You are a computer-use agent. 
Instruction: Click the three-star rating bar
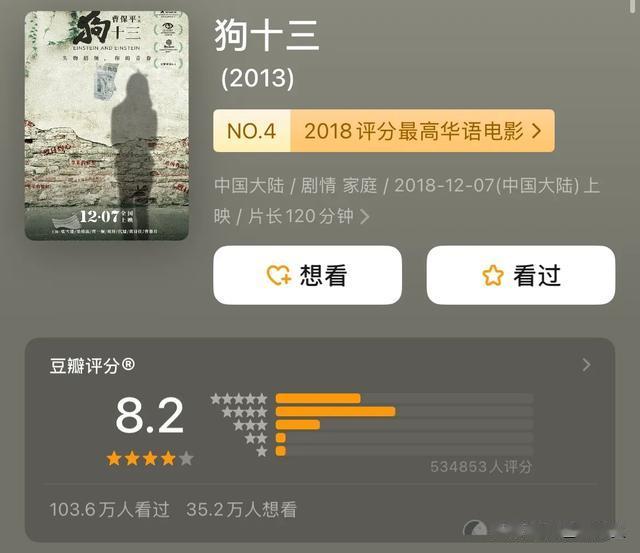(x=404, y=425)
